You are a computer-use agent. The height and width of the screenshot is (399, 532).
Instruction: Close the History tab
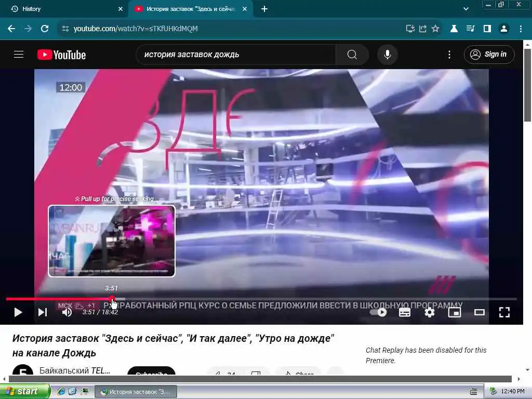[121, 9]
